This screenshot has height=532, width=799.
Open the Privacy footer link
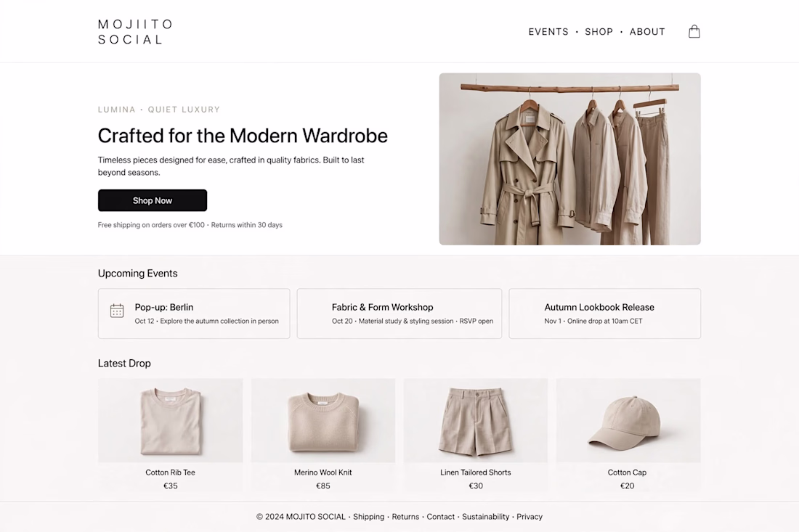tap(530, 517)
